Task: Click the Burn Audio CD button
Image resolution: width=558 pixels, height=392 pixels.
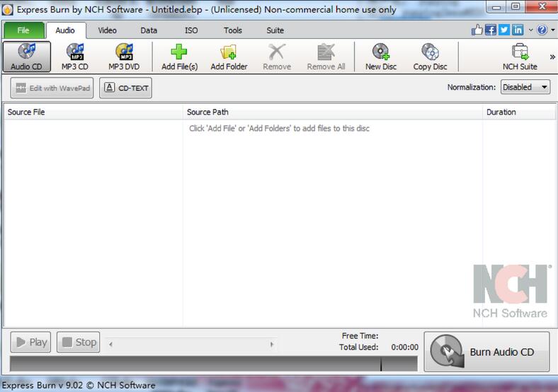Action: tap(486, 352)
